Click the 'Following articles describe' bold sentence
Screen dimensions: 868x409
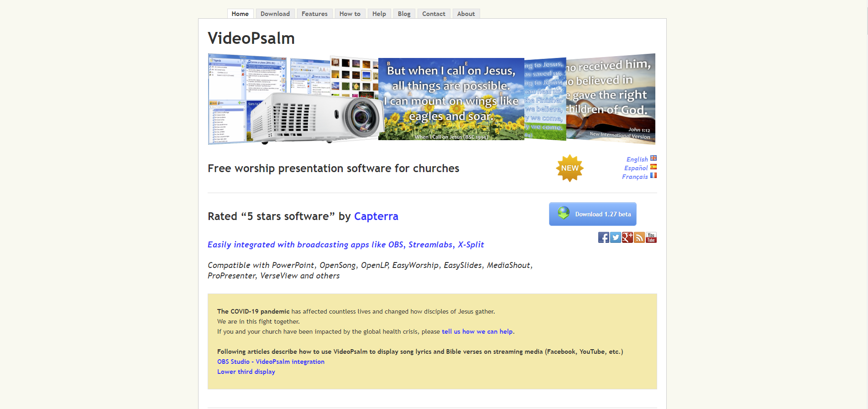pos(420,351)
